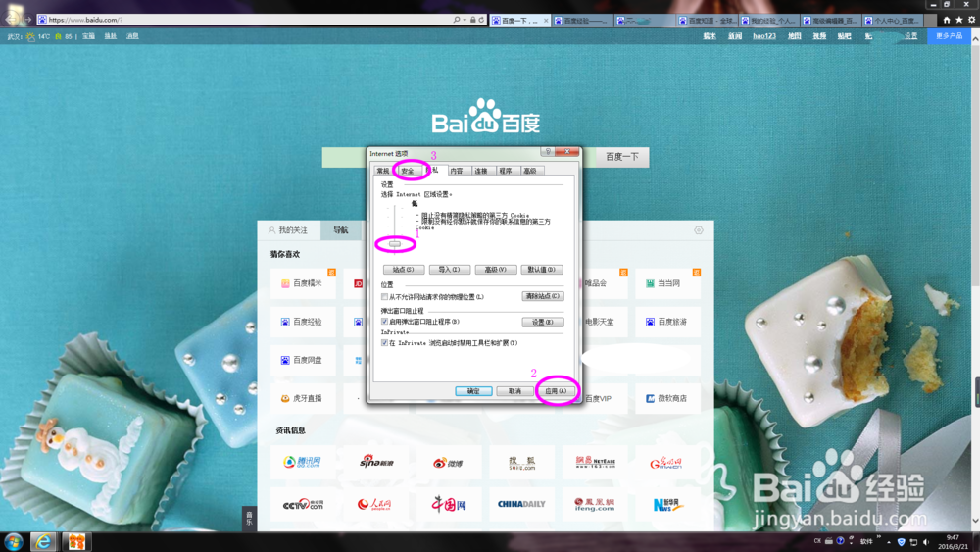Click the Internet Explorer taskbar icon
The height and width of the screenshot is (552, 980).
click(x=42, y=541)
